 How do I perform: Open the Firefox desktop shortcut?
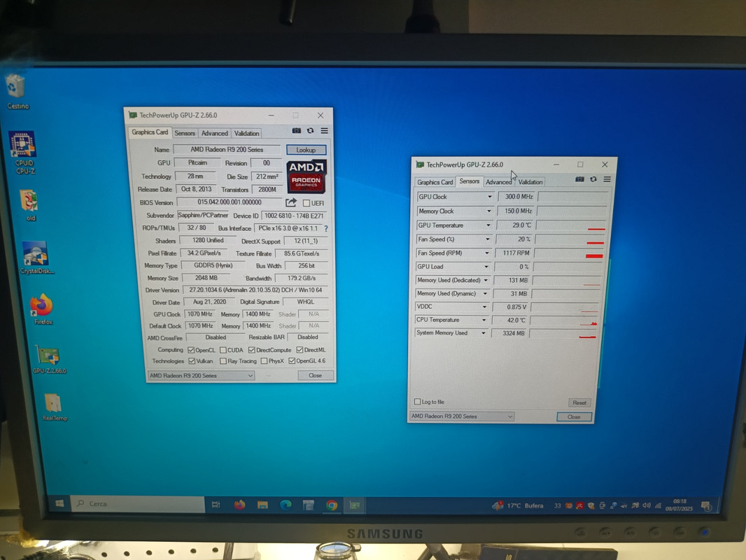coord(42,309)
